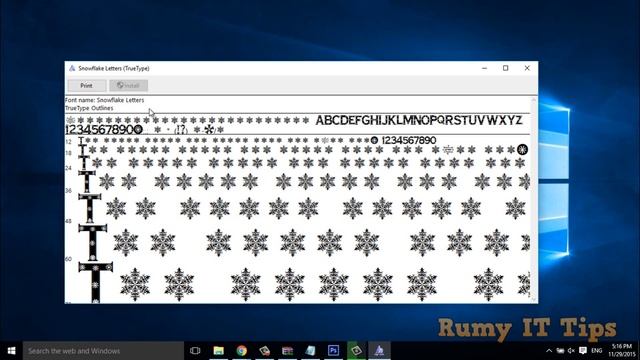Open Task View from the taskbar
The height and width of the screenshot is (360, 640).
tap(195, 351)
